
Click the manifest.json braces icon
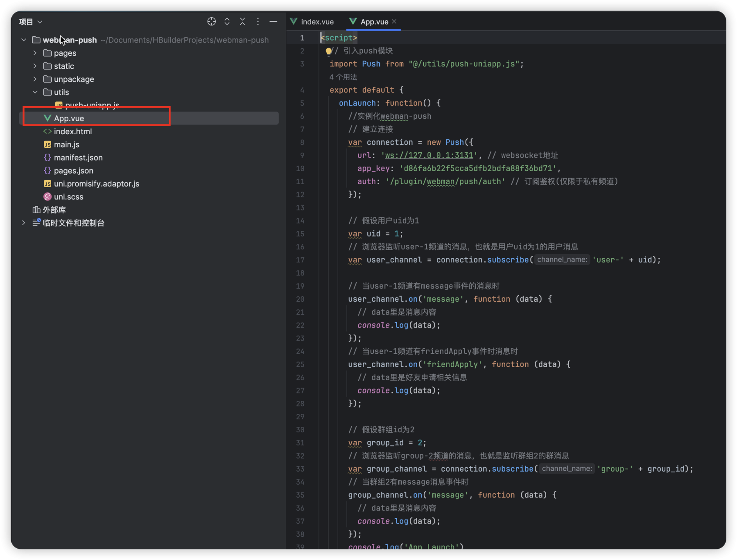point(47,158)
